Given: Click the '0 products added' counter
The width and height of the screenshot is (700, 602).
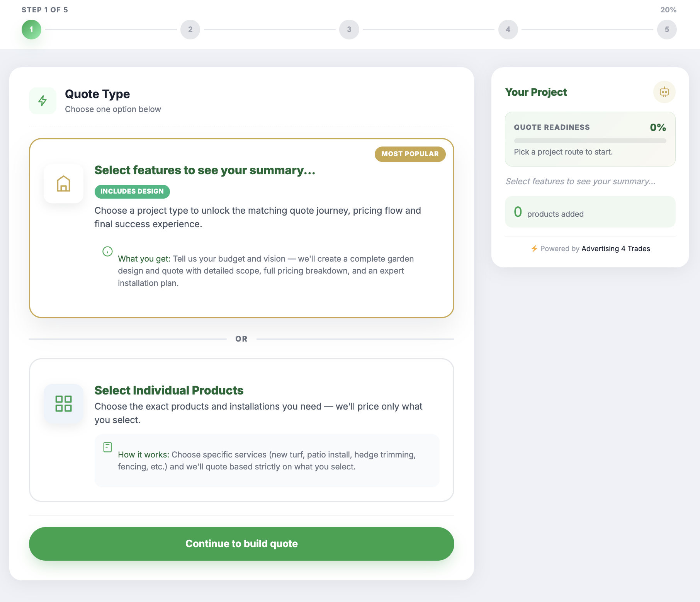Looking at the screenshot, I should click(590, 212).
